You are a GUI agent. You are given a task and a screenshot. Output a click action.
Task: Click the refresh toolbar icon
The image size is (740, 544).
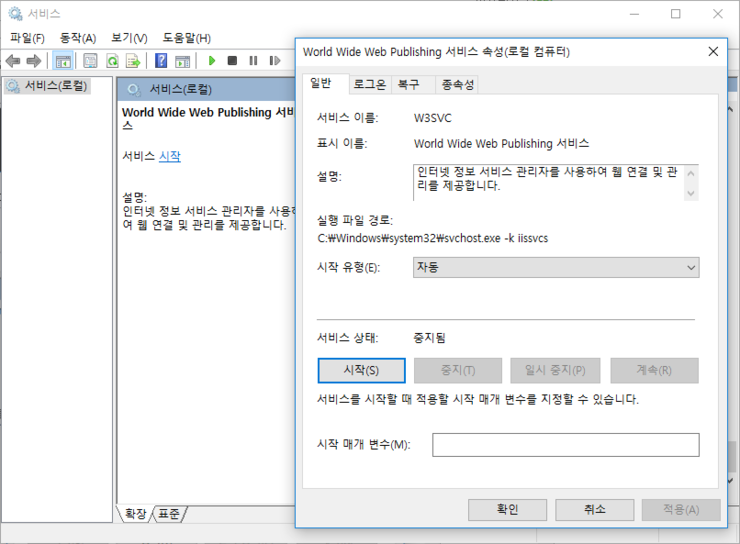pos(112,61)
